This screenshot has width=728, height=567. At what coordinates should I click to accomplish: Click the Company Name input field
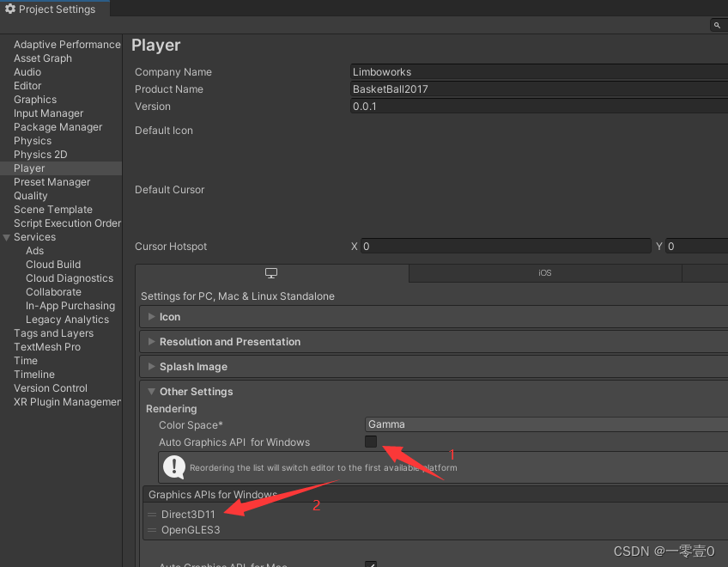coord(515,71)
